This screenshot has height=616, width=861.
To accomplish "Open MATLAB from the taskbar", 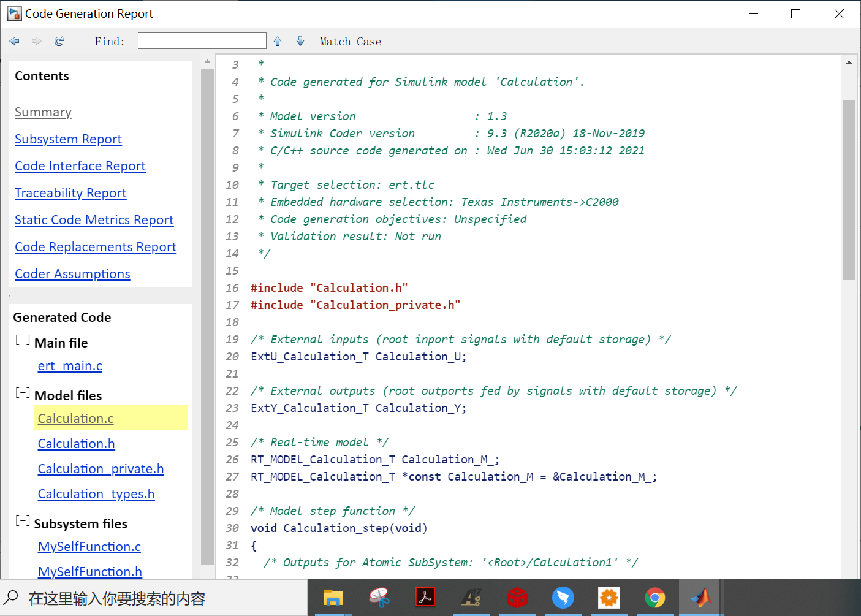I will pyautogui.click(x=700, y=598).
